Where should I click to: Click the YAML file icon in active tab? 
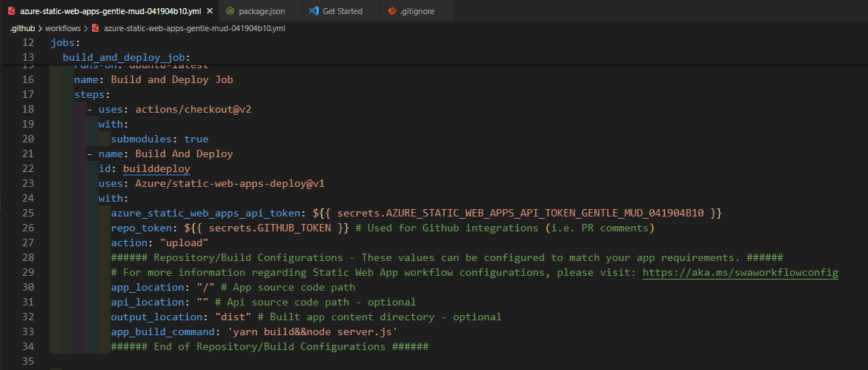[x=10, y=10]
